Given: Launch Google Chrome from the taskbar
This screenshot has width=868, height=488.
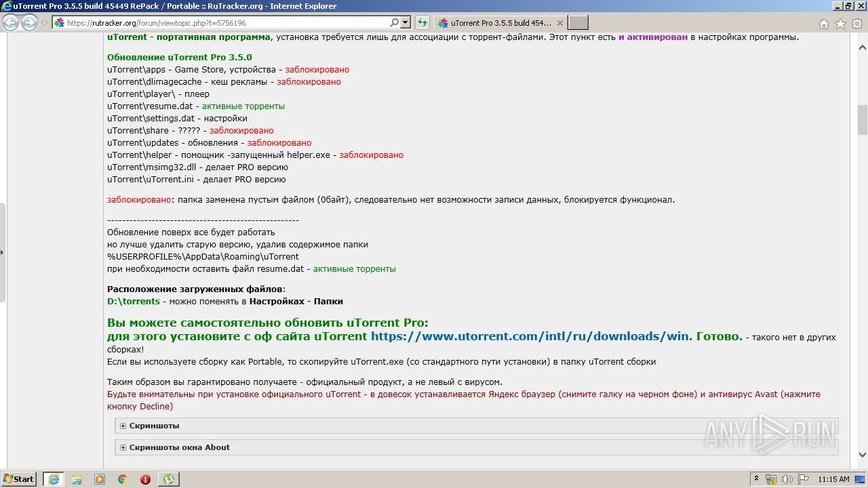Looking at the screenshot, I should point(123,479).
